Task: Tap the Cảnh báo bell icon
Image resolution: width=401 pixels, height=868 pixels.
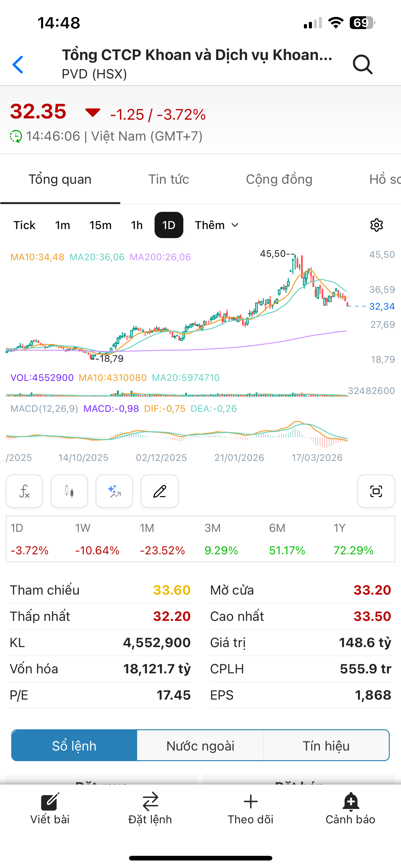Action: point(350,808)
